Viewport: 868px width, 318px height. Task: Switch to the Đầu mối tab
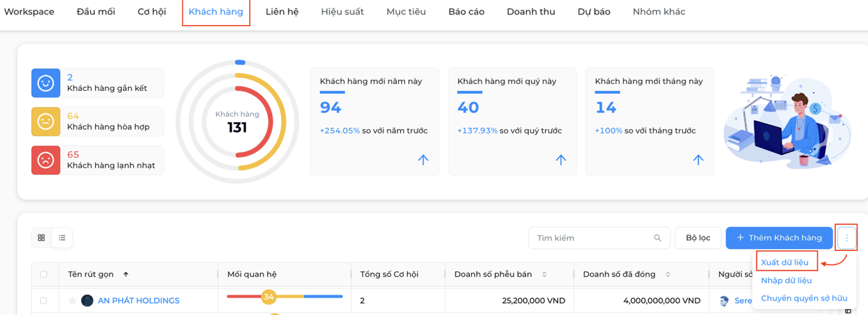[x=96, y=12]
